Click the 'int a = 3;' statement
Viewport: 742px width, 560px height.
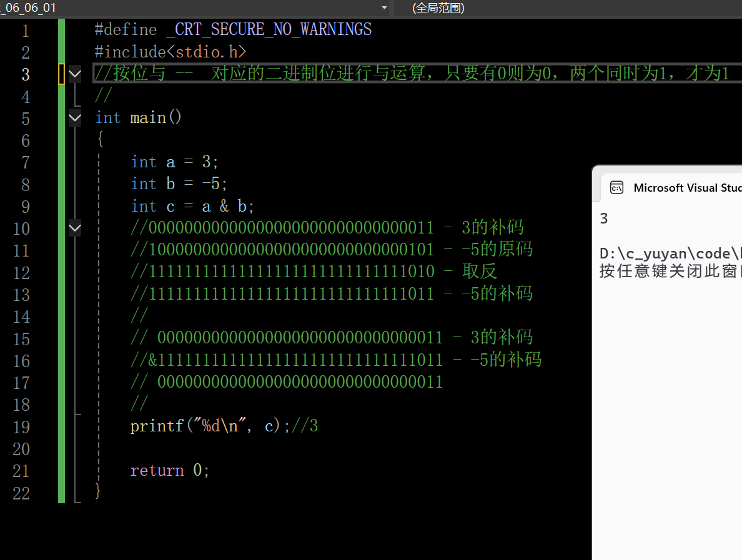(175, 162)
